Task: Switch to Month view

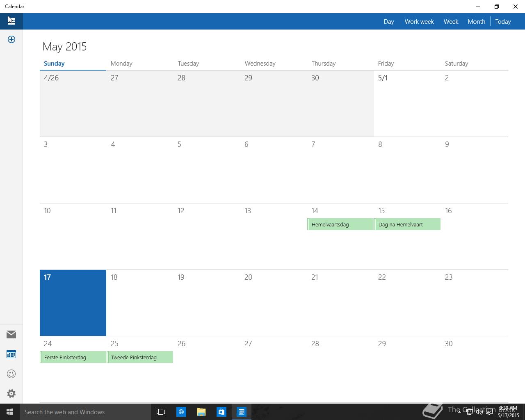Action: pyautogui.click(x=477, y=21)
